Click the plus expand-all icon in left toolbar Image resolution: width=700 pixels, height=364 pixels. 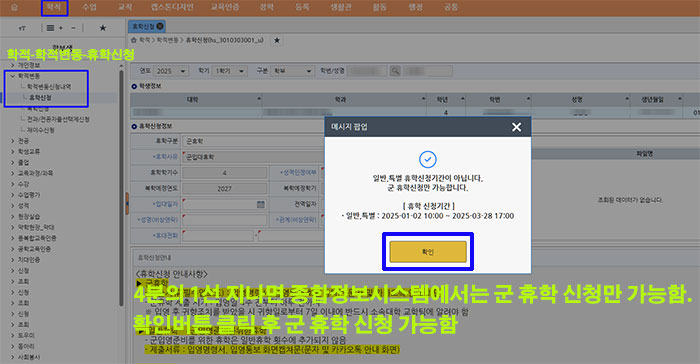pos(61,28)
